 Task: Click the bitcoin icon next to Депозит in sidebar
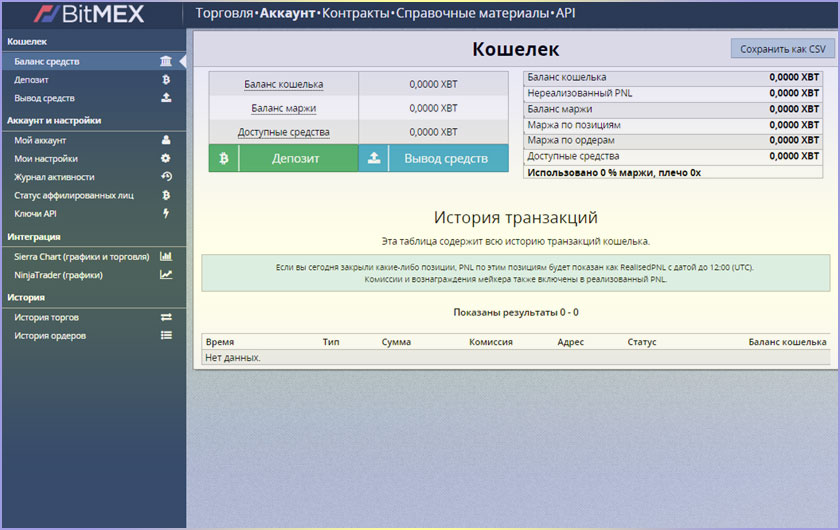point(166,80)
